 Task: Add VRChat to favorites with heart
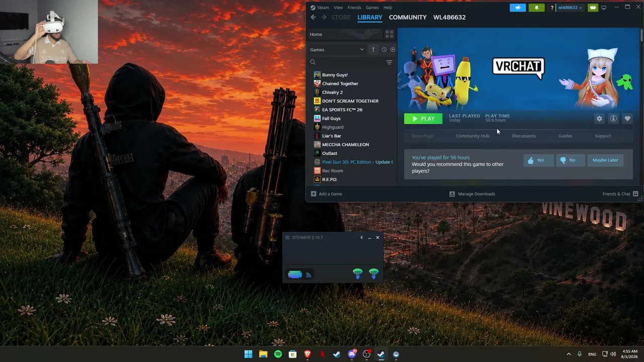pos(627,119)
